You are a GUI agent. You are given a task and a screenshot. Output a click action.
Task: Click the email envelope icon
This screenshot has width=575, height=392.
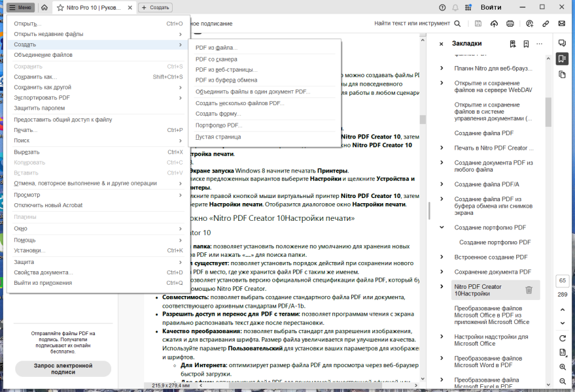tap(561, 24)
